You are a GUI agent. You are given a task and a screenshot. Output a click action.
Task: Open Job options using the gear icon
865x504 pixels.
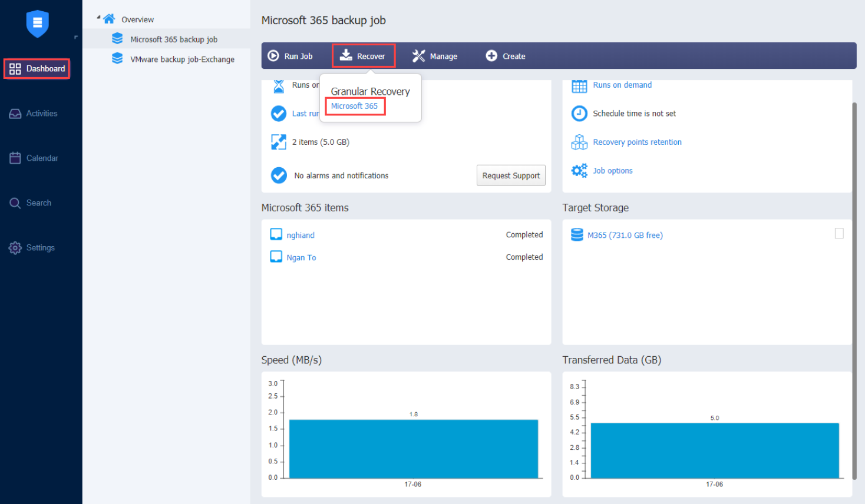[x=579, y=171]
